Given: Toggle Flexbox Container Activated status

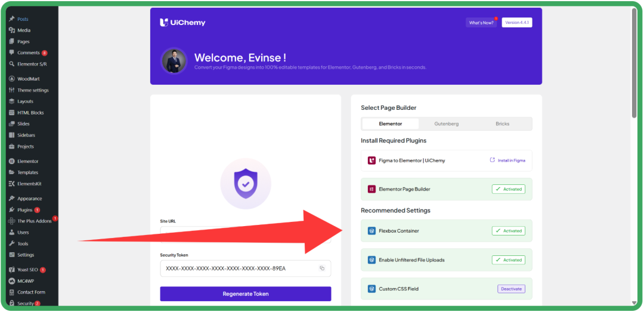Looking at the screenshot, I should (x=508, y=231).
